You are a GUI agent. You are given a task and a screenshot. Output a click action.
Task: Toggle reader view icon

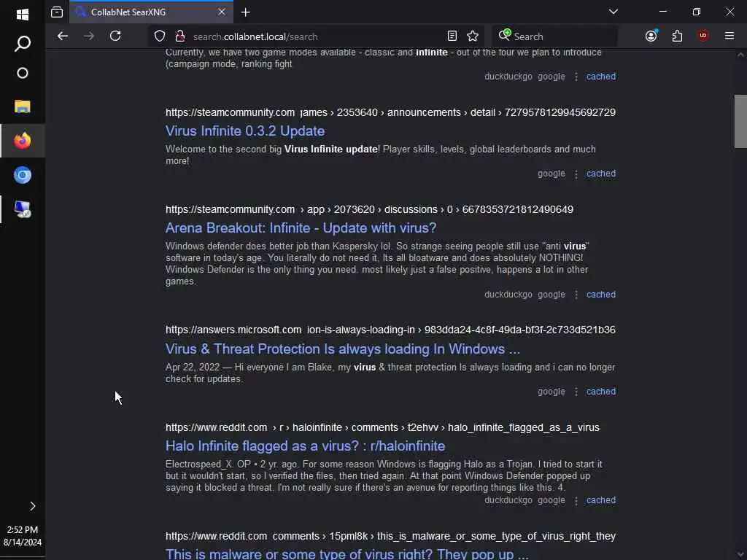pyautogui.click(x=452, y=36)
